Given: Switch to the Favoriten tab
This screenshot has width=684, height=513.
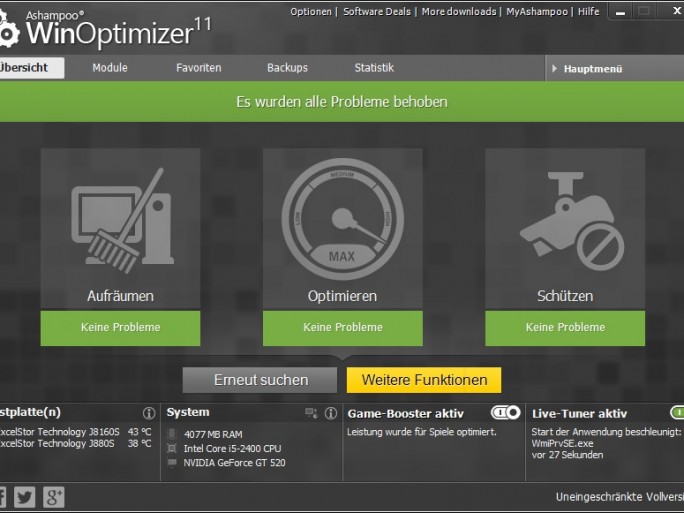Looking at the screenshot, I should coord(199,68).
